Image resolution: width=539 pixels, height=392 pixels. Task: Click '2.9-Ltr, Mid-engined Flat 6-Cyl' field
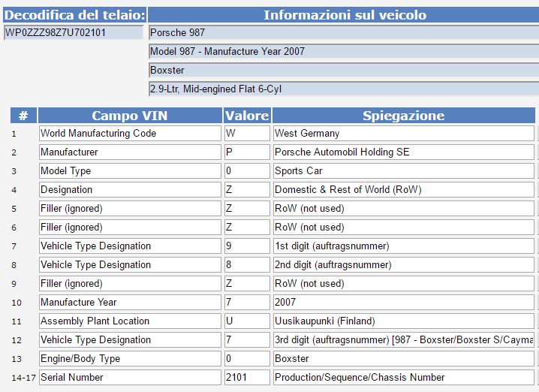(344, 89)
